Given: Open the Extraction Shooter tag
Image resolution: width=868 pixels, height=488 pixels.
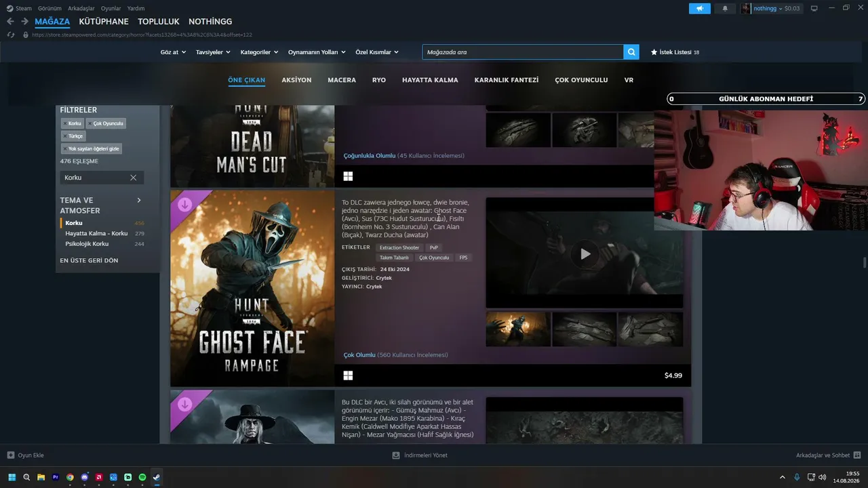Looking at the screenshot, I should (x=399, y=247).
